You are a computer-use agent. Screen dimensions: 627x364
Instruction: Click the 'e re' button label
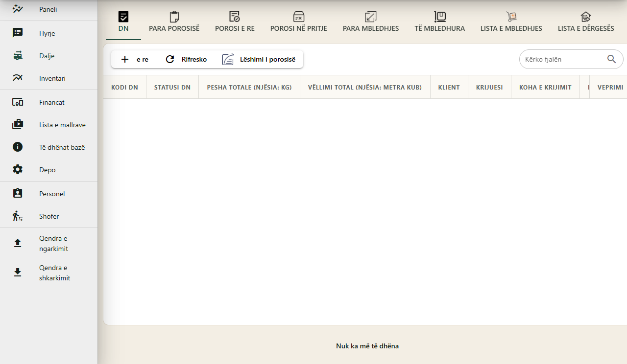tap(143, 59)
